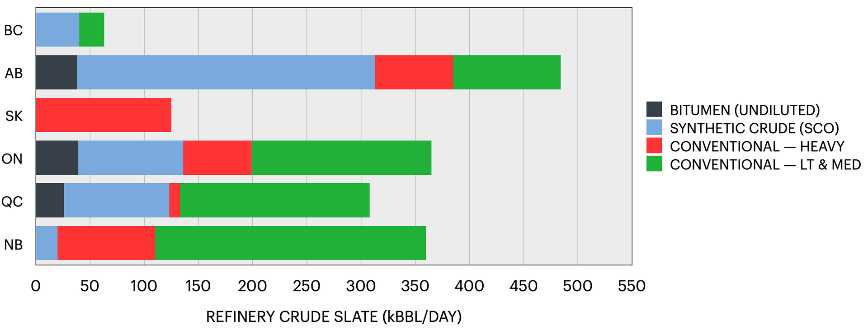Click the blue SCO segment of AB bar
Screen dimensions: 868x330
[x=226, y=72]
